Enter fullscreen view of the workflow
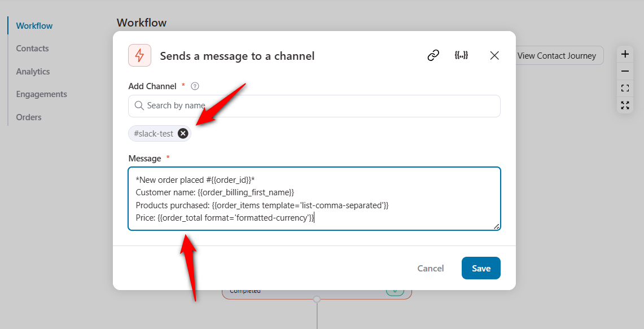 (x=625, y=105)
